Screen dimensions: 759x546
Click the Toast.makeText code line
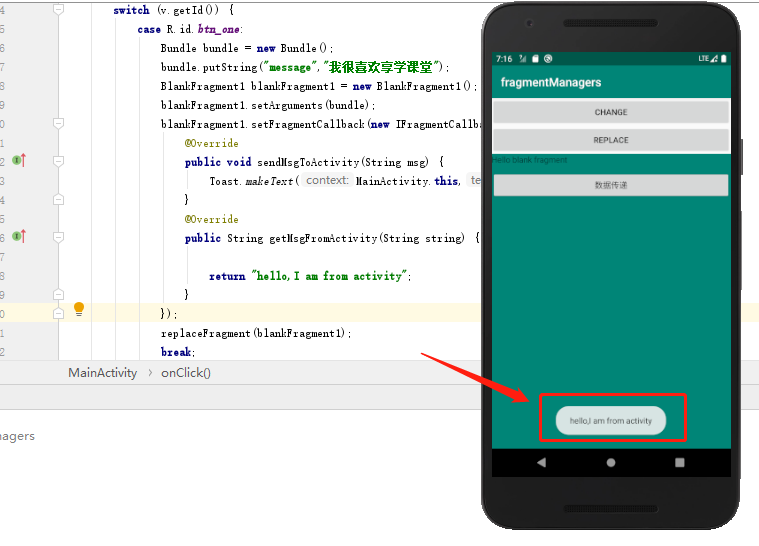click(345, 181)
